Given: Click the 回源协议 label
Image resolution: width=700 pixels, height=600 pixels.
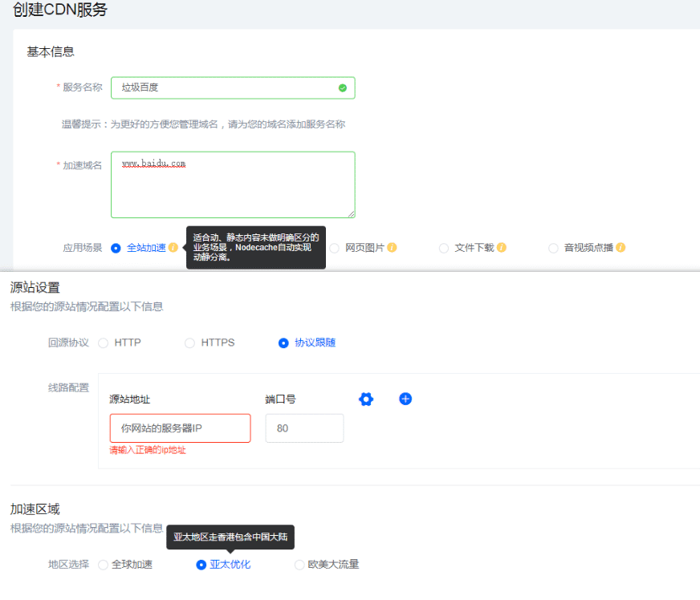Looking at the screenshot, I should coord(68,343).
